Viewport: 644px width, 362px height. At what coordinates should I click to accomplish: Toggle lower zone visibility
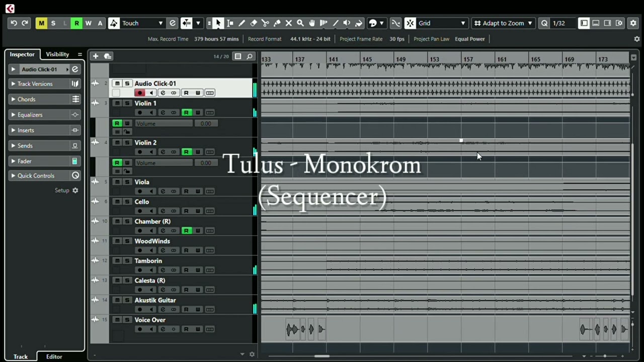coord(596,23)
